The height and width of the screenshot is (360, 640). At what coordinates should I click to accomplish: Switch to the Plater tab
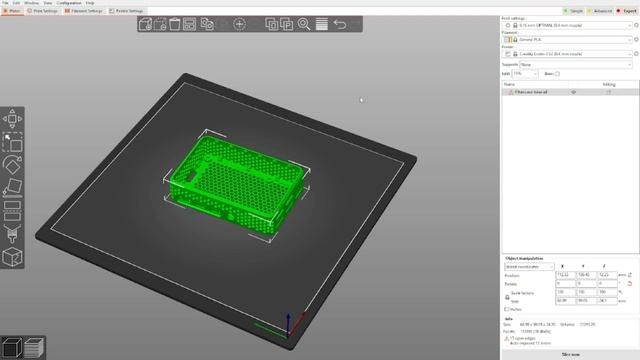pos(12,11)
